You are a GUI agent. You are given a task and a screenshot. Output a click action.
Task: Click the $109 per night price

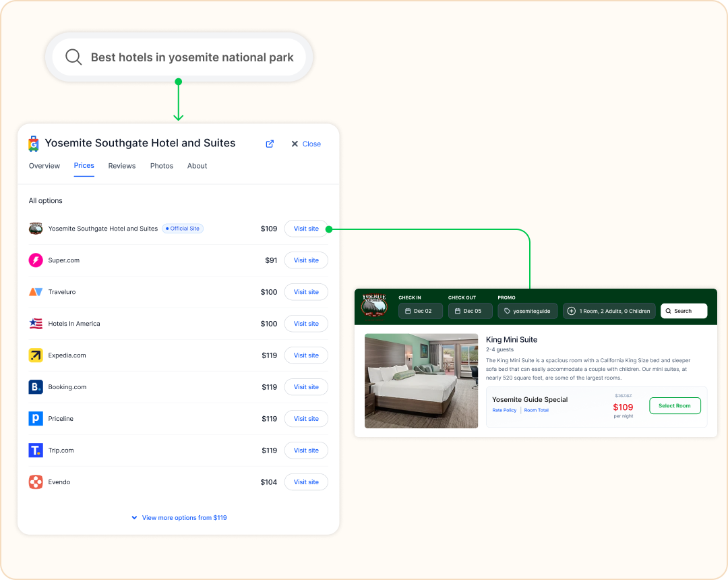coord(623,407)
